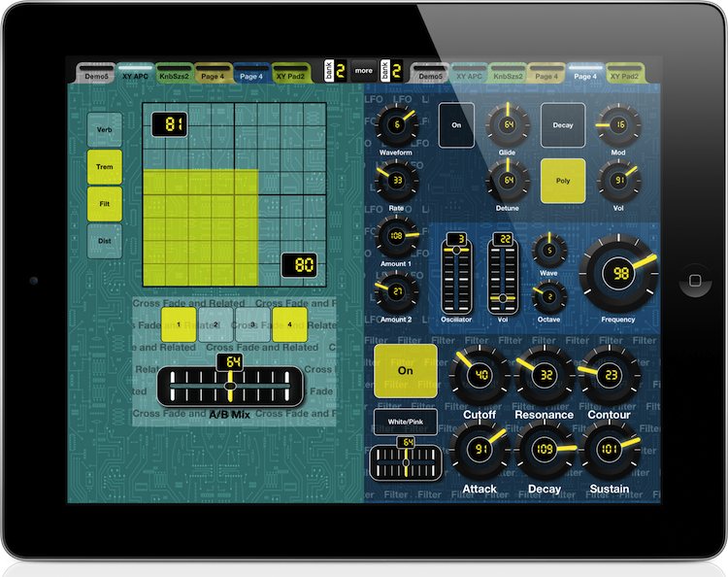
Task: Open the right panel's yellow Page 4 tab
Action: click(546, 74)
